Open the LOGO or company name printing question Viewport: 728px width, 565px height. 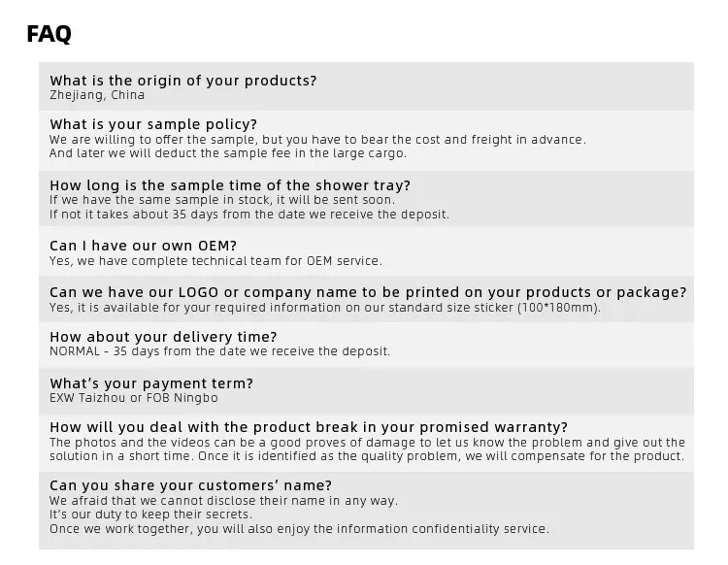pos(368,292)
